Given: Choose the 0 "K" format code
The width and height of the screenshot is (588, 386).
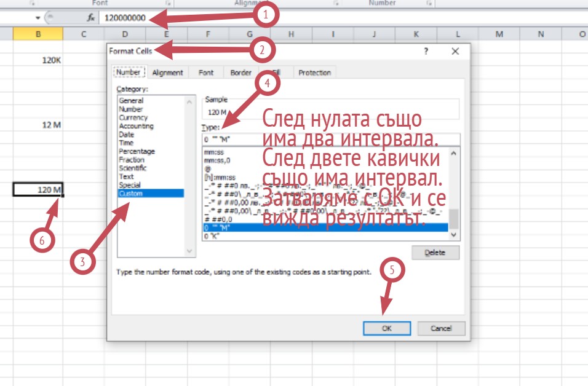Looking at the screenshot, I should 212,236.
